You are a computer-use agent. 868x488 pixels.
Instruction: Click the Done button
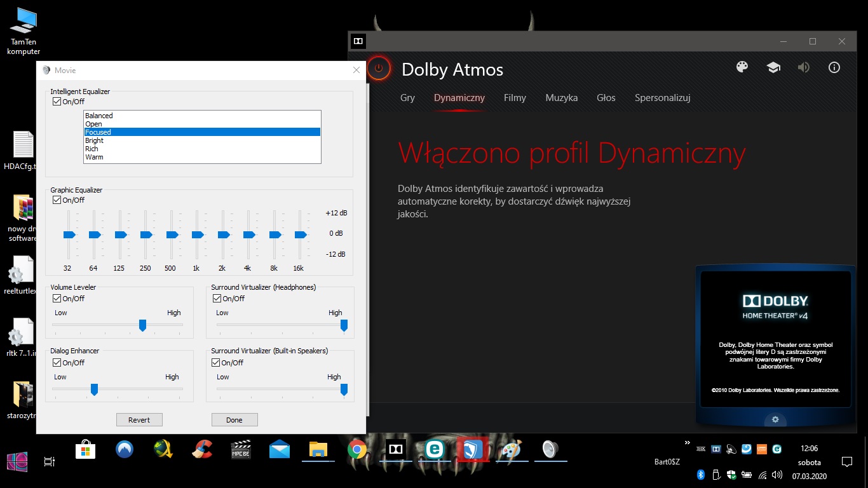234,420
